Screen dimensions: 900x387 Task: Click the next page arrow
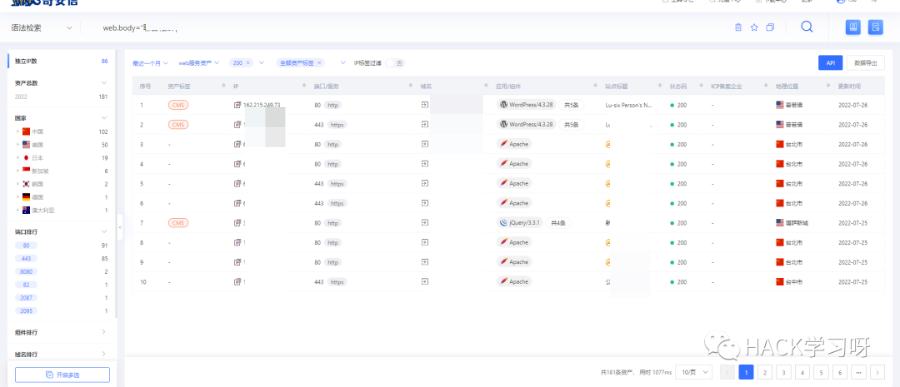(877, 372)
